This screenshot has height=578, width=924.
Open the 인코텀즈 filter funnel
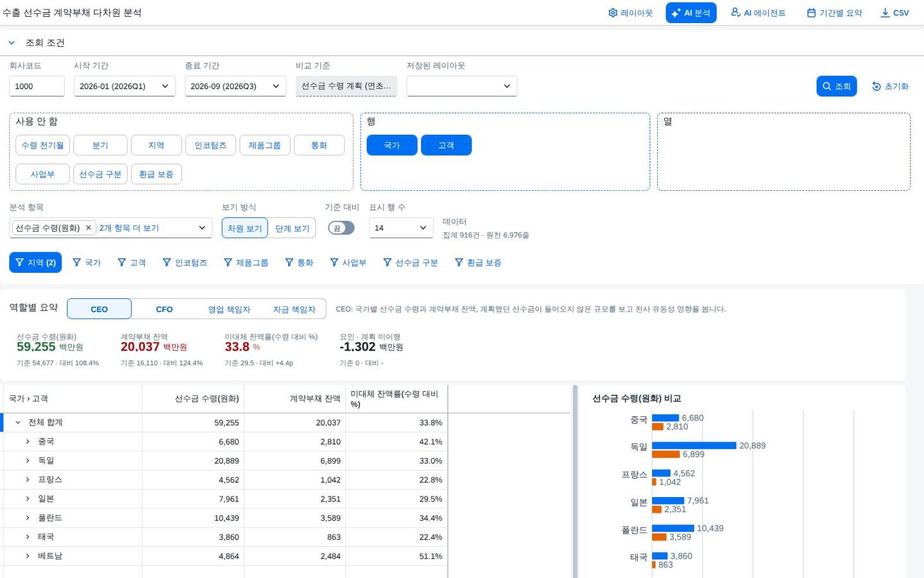tap(185, 263)
